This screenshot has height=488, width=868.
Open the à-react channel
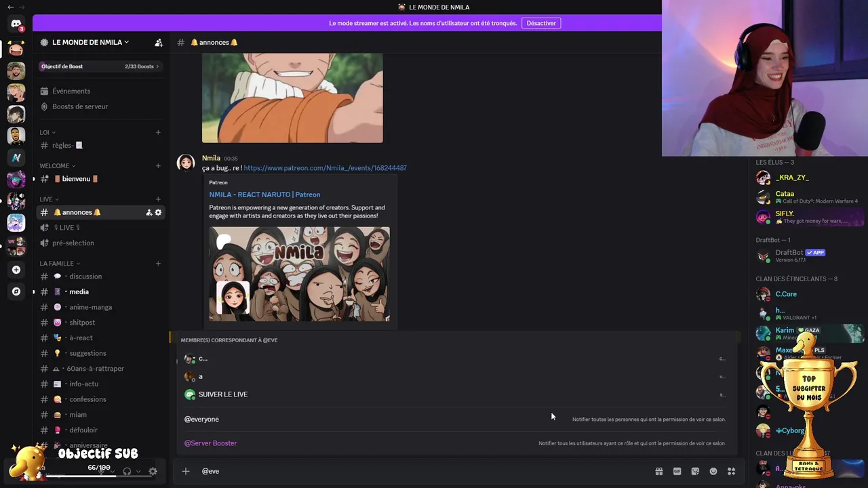pos(102,338)
